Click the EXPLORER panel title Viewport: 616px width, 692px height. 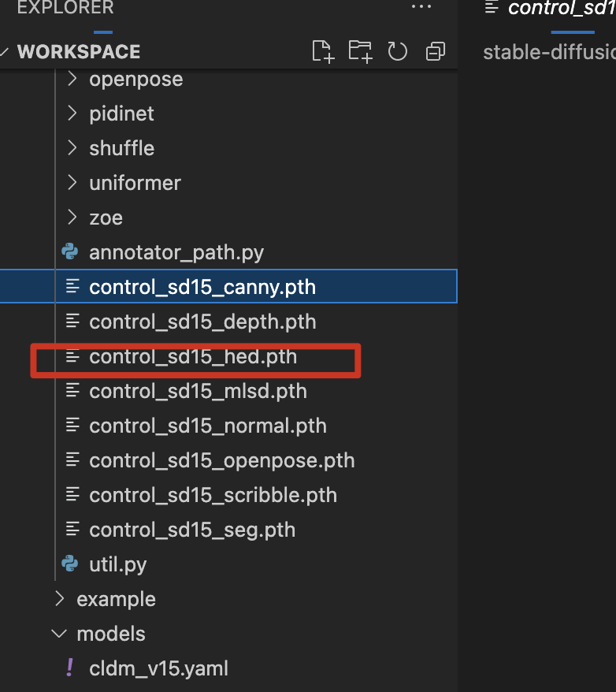[x=65, y=8]
